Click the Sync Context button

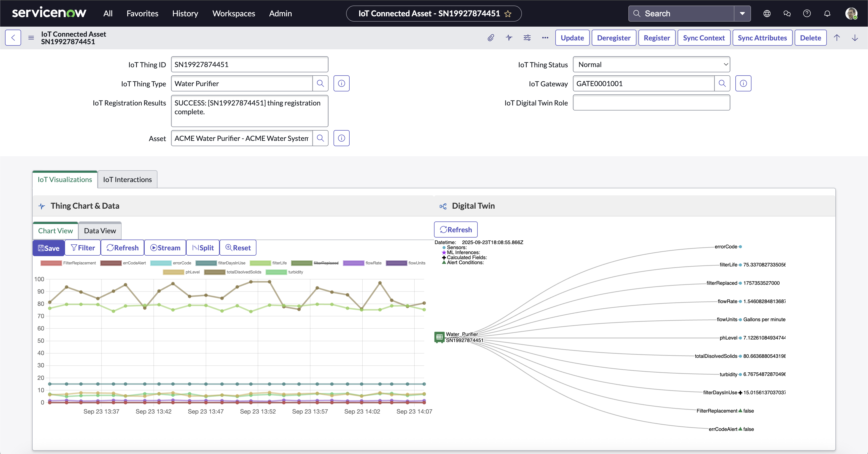pyautogui.click(x=703, y=38)
